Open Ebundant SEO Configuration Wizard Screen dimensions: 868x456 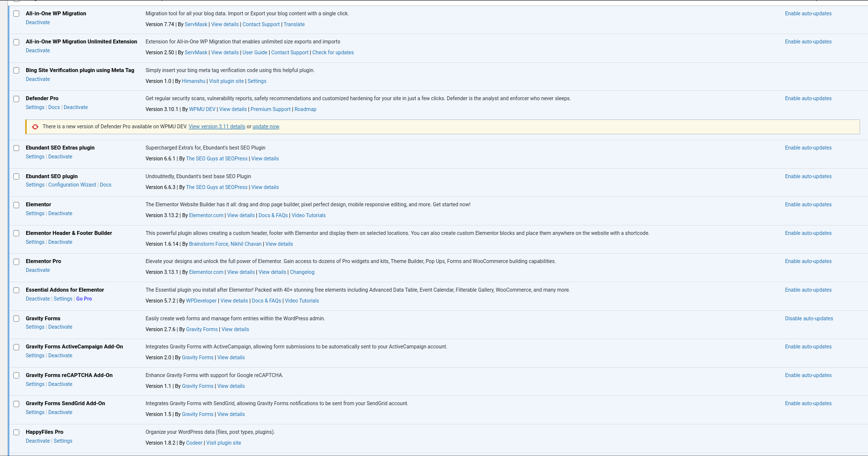(72, 185)
